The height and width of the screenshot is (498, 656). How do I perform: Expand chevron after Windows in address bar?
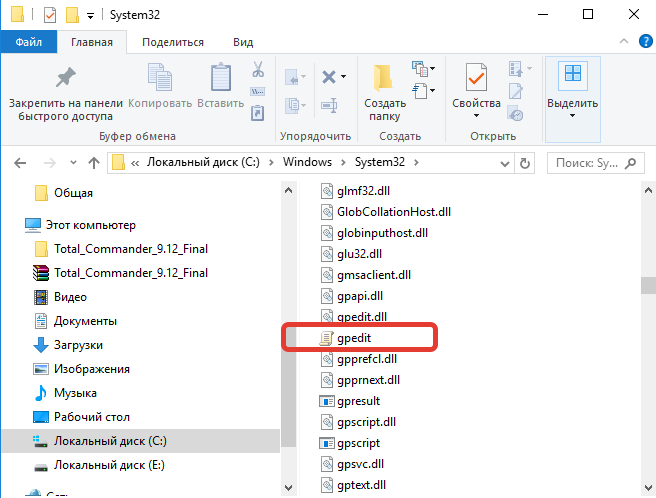point(343,162)
